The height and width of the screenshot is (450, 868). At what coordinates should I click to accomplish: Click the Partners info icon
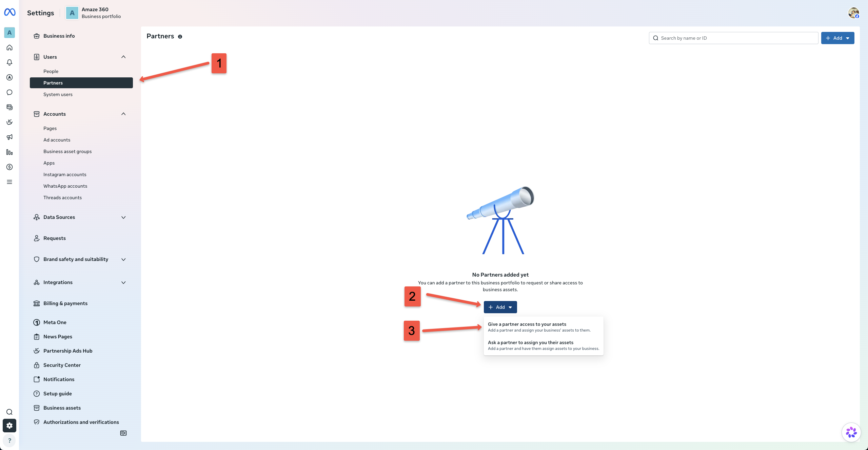[180, 37]
